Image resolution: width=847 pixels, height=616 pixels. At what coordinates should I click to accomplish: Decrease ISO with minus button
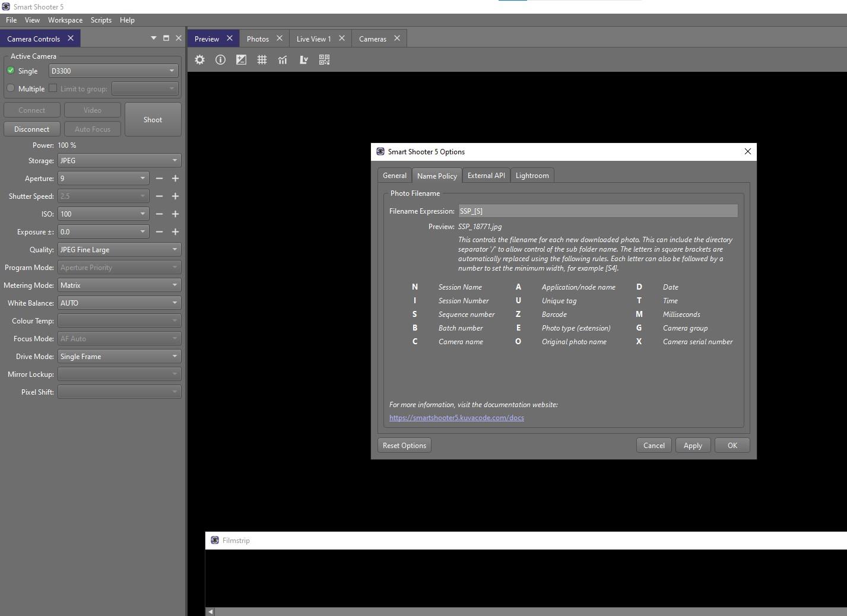(159, 214)
